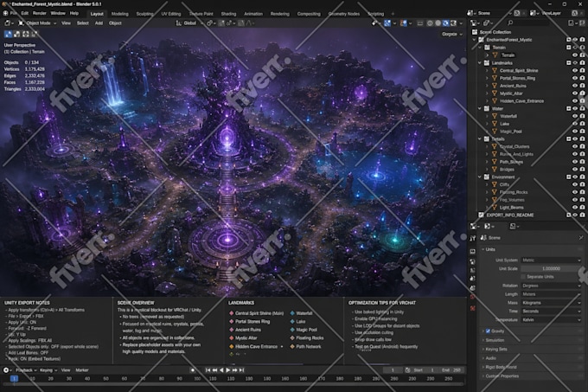The width and height of the screenshot is (588, 392).
Task: Open the Tool properties tab icon
Action: tap(472, 239)
